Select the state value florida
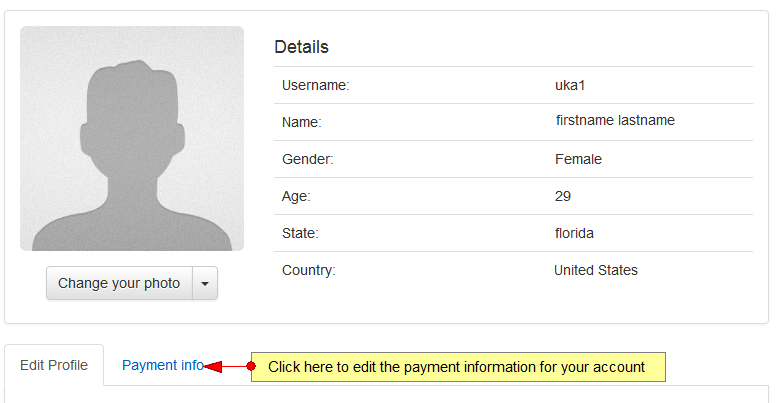 point(574,233)
